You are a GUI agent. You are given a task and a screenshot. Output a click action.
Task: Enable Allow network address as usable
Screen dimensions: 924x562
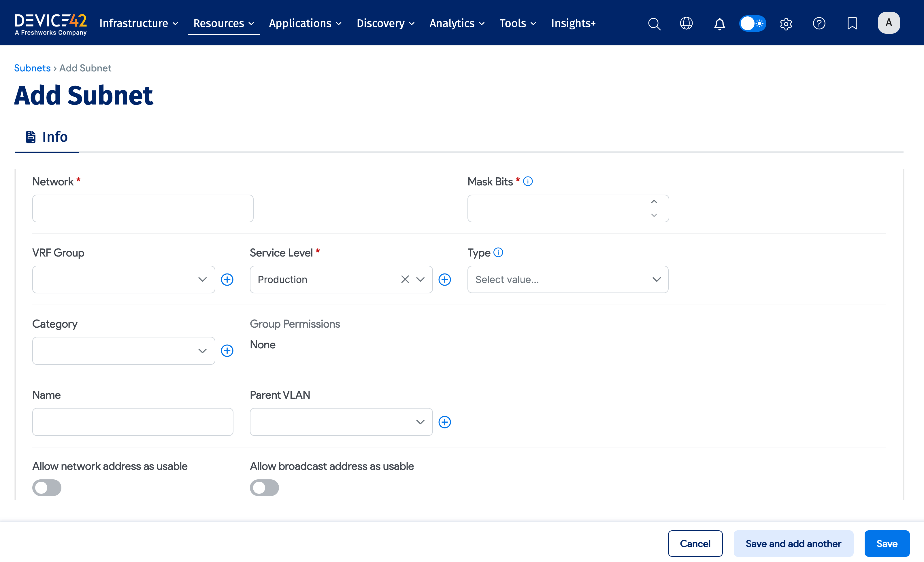(x=46, y=487)
